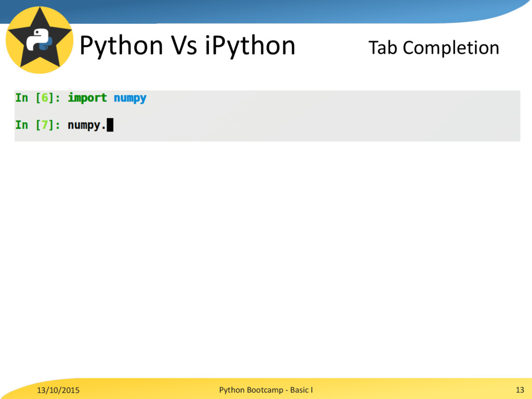Place cursor on 'numpy.' input text
Image resolution: width=532 pixels, height=399 pixels.
pos(87,126)
